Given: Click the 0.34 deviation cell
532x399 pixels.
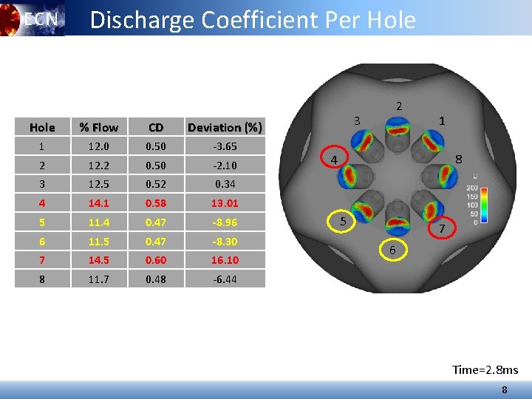Looking at the screenshot, I should click(225, 184).
